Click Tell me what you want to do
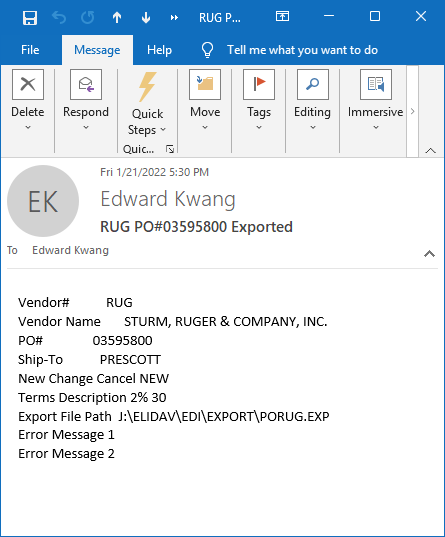 (x=302, y=50)
